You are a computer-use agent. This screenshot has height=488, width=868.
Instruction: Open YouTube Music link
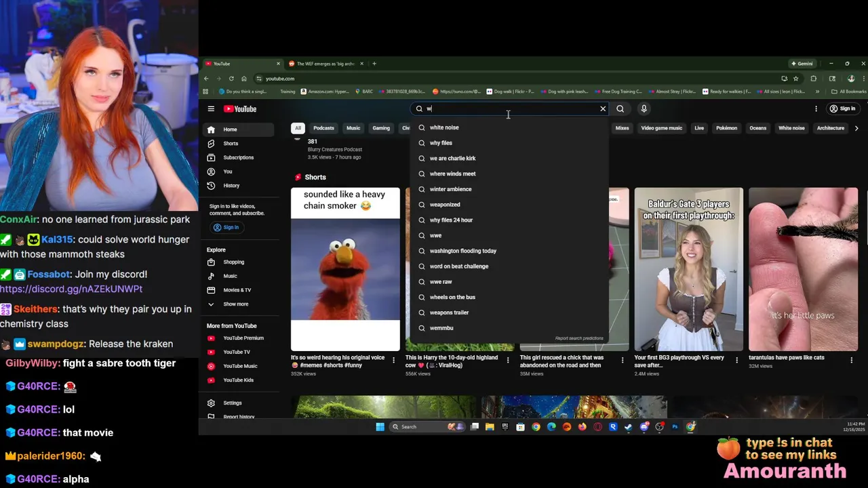[237, 366]
